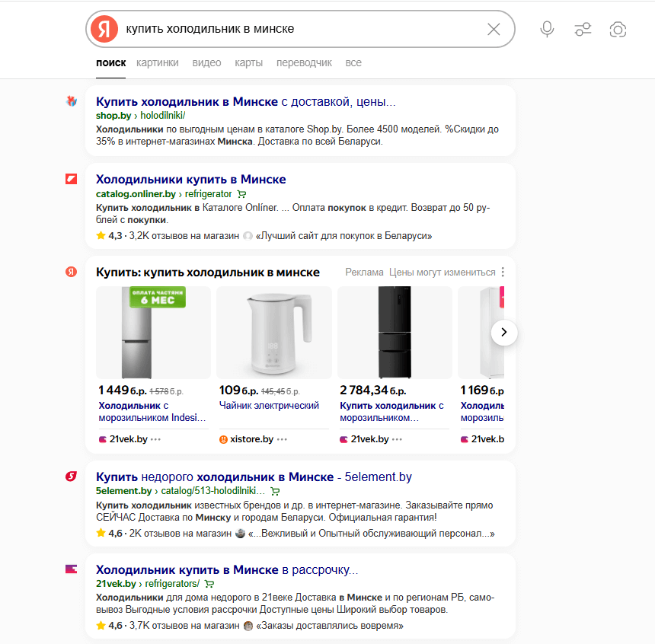Click the 'оплата частями 6 мес' badge
The height and width of the screenshot is (644, 655).
click(x=158, y=297)
